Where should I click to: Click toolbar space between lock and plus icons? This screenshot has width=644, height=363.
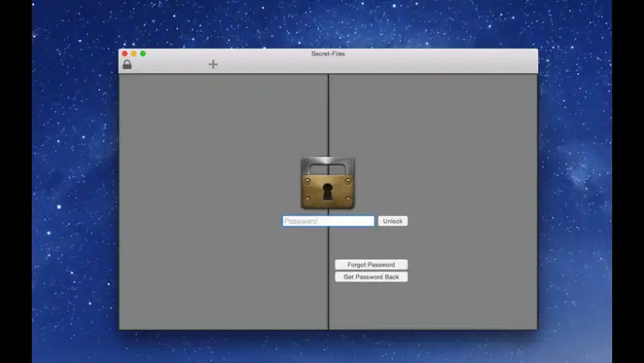[170, 64]
